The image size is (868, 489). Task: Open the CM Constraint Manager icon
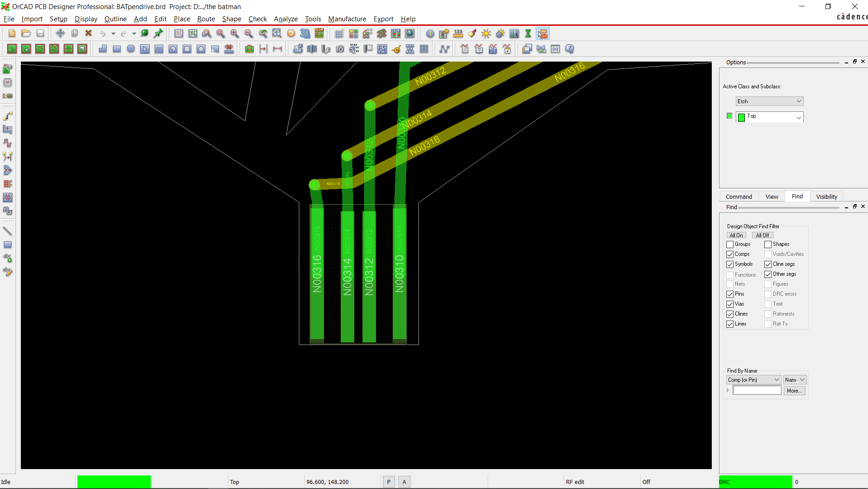click(x=396, y=34)
